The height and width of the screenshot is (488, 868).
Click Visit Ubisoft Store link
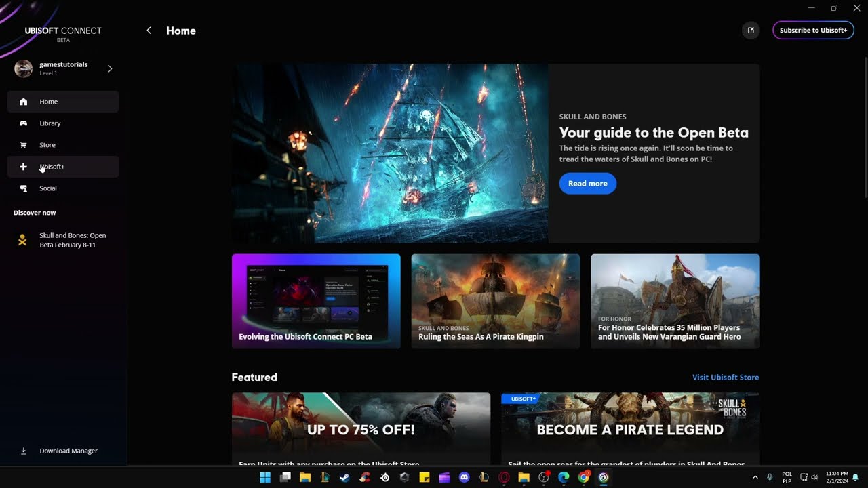[726, 378]
